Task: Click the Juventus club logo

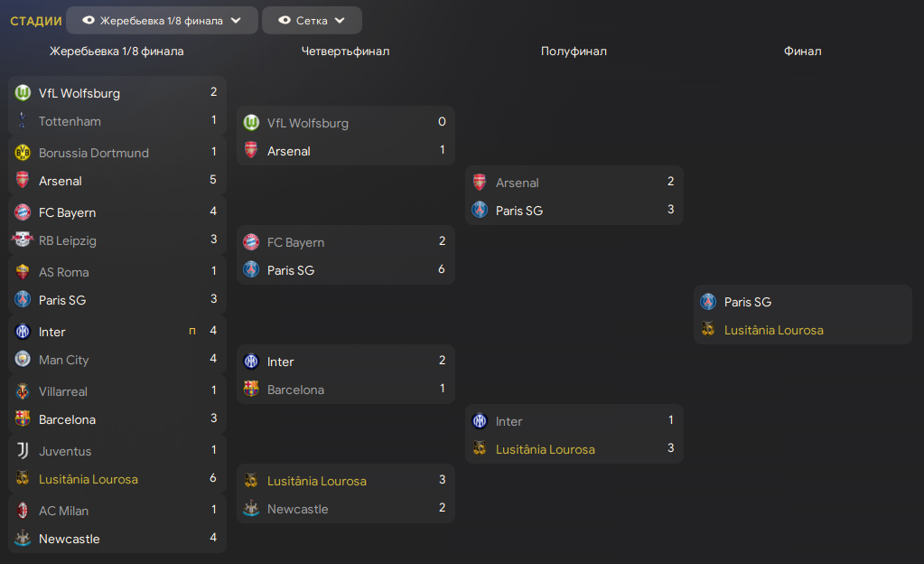Action: tap(23, 451)
